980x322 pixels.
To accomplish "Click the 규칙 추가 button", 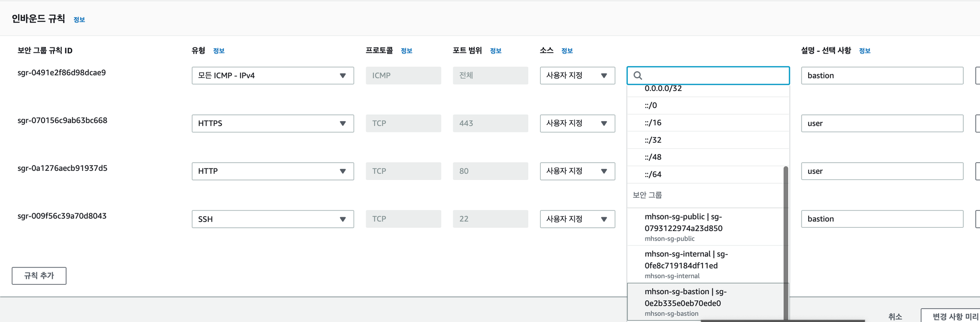I will pos(39,276).
